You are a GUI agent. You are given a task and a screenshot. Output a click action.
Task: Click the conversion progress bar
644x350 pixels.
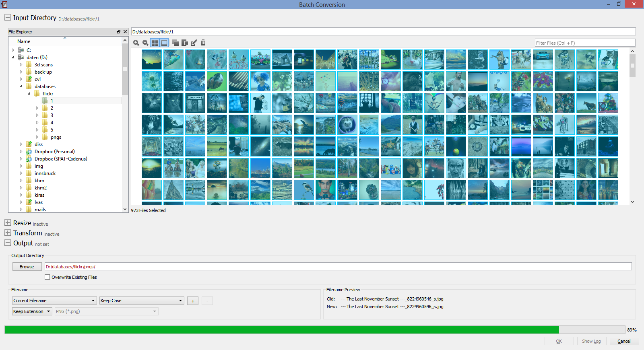(315, 330)
